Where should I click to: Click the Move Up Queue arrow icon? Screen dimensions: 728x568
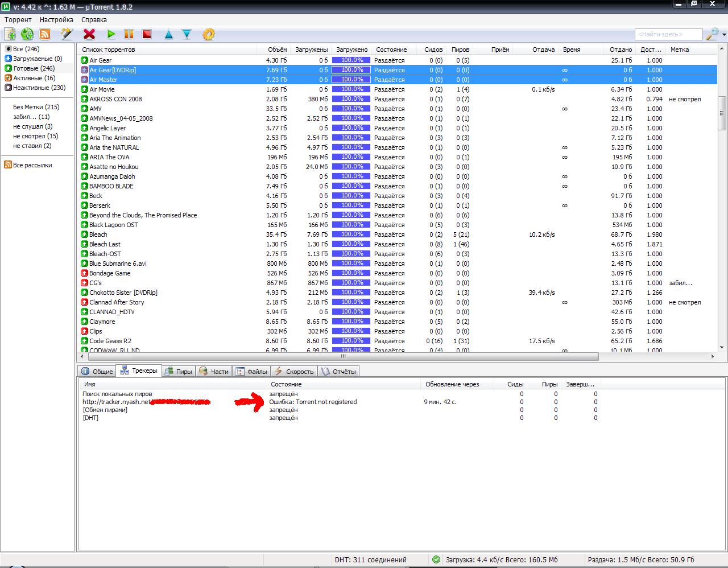169,35
